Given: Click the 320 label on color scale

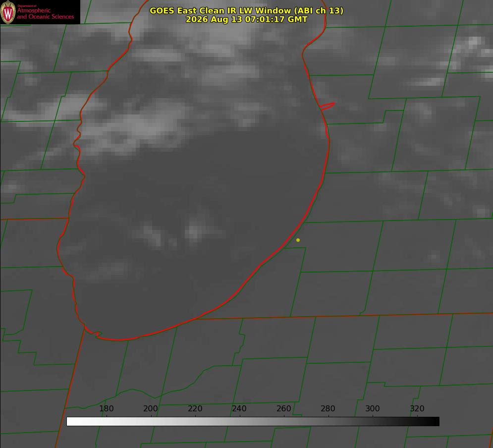Looking at the screenshot, I should coord(417,408).
